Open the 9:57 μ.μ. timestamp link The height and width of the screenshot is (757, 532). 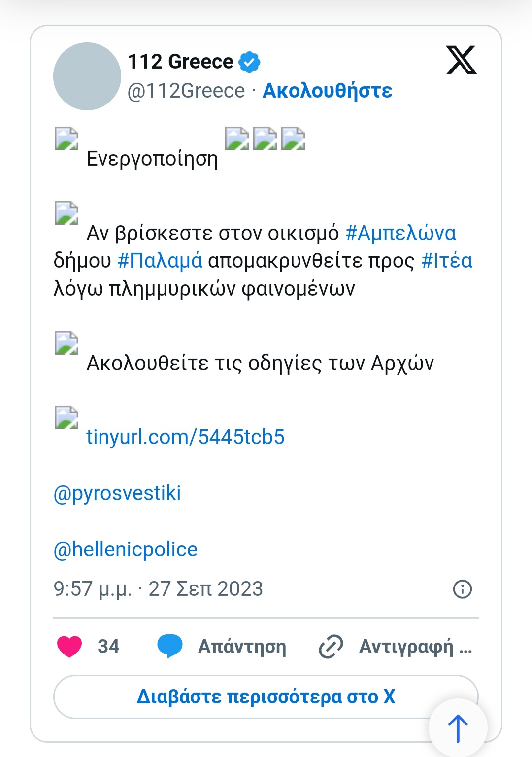click(x=158, y=589)
